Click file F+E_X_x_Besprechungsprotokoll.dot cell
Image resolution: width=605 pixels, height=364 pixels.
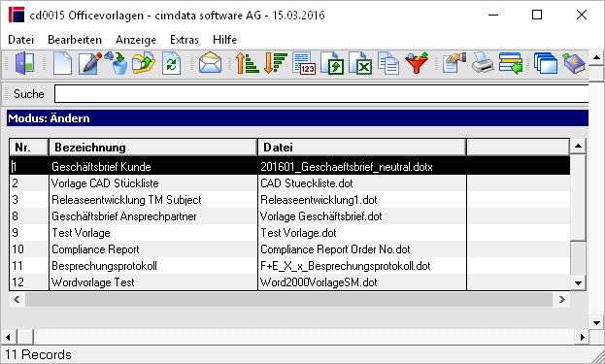(x=362, y=266)
